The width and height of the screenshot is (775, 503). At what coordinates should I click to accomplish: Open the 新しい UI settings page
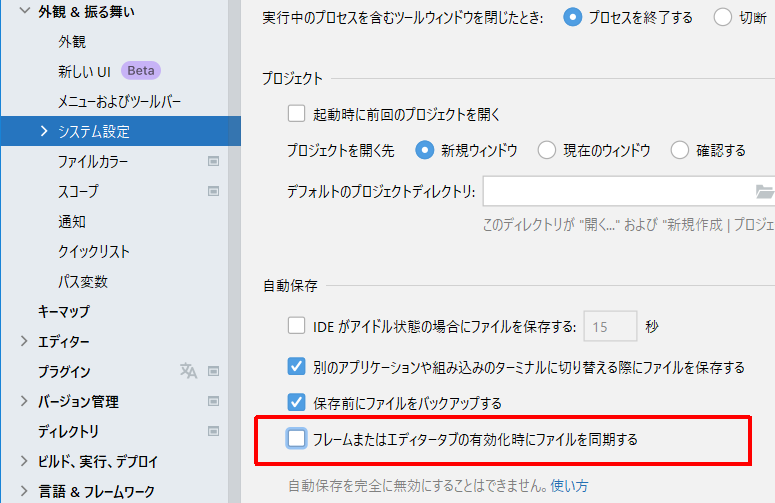tap(84, 72)
